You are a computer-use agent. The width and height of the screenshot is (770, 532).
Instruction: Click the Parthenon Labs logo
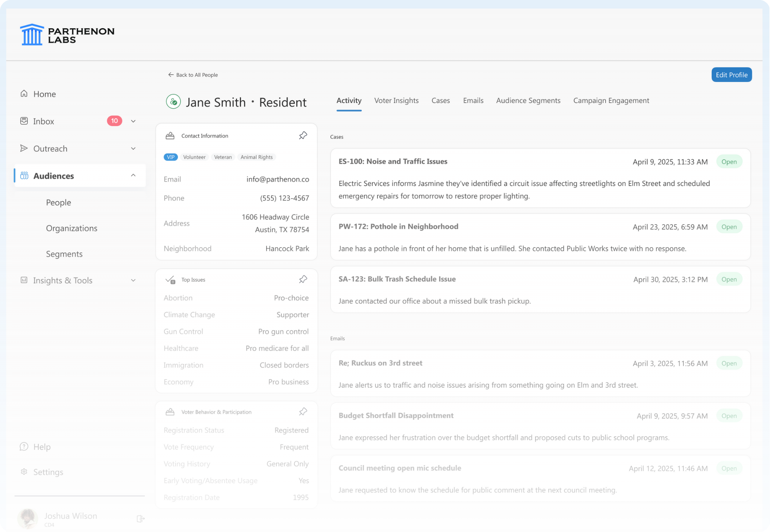[68, 35]
